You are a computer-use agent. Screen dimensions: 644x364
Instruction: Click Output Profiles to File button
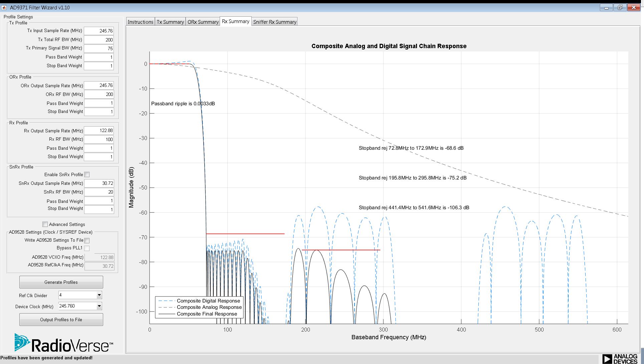click(x=61, y=320)
